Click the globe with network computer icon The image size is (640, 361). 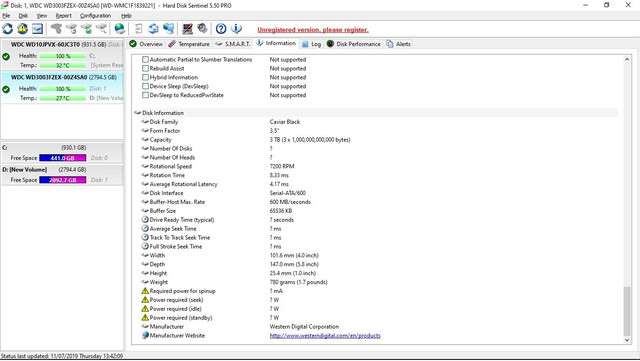click(x=169, y=29)
